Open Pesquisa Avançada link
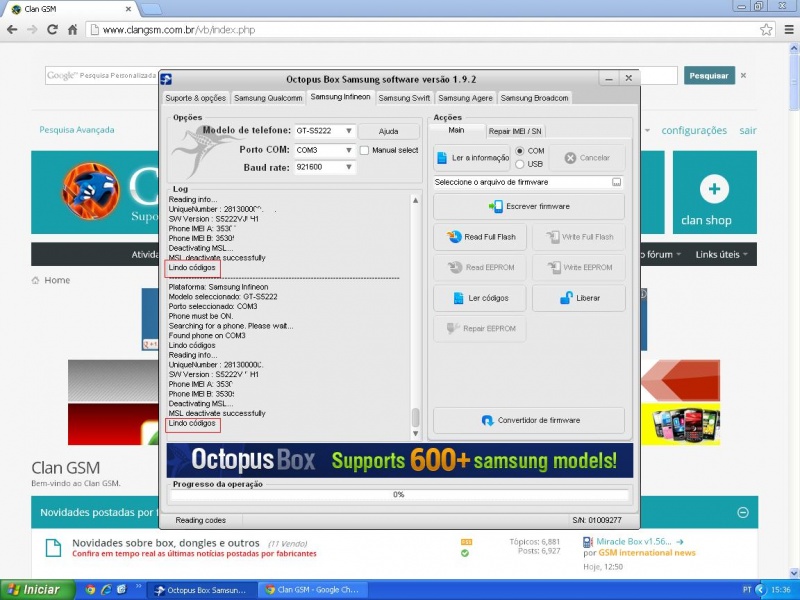The width and height of the screenshot is (800, 600). tap(77, 130)
